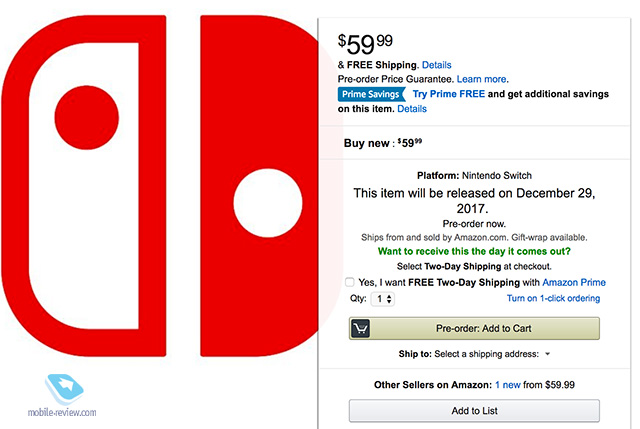
Task: Click the shopping cart icon on pre-order button
Action: [x=360, y=328]
